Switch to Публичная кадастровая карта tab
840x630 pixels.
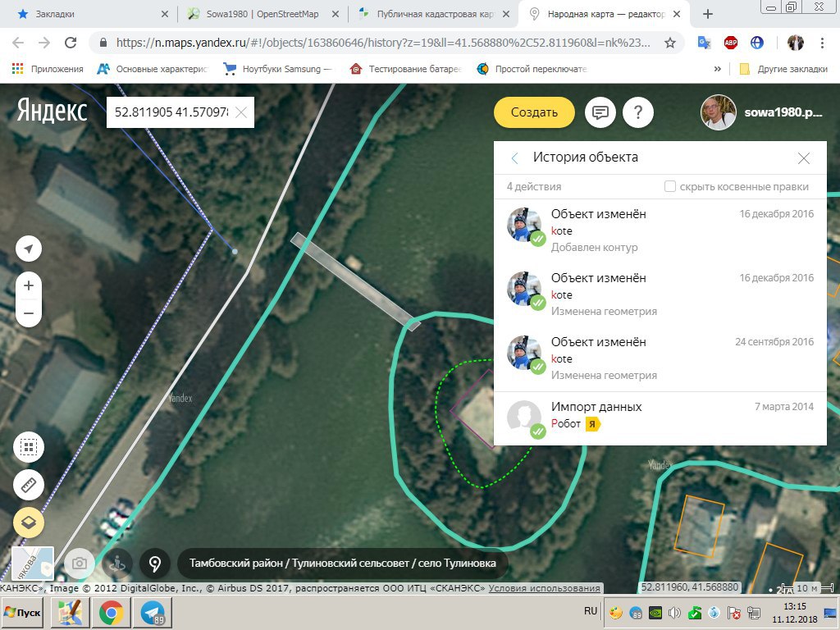pos(433,14)
